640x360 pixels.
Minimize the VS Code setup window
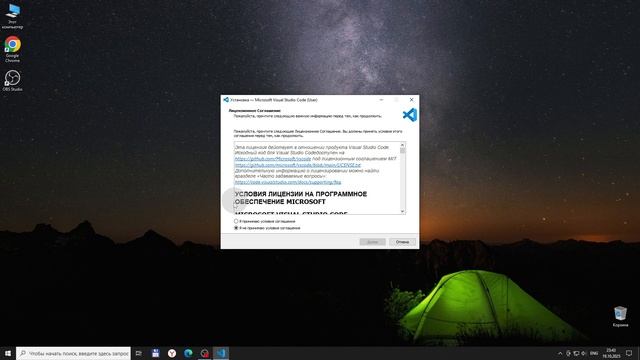[381, 100]
